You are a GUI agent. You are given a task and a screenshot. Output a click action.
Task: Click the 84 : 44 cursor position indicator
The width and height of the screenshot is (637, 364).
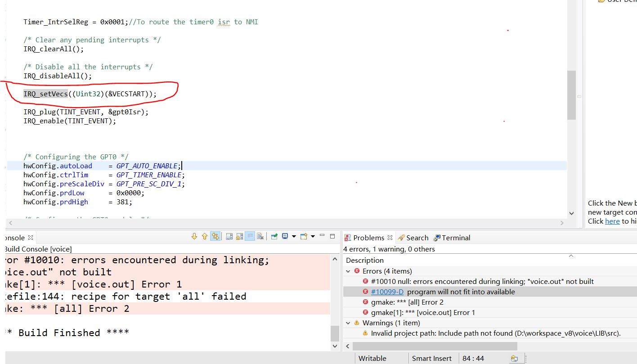point(473,359)
